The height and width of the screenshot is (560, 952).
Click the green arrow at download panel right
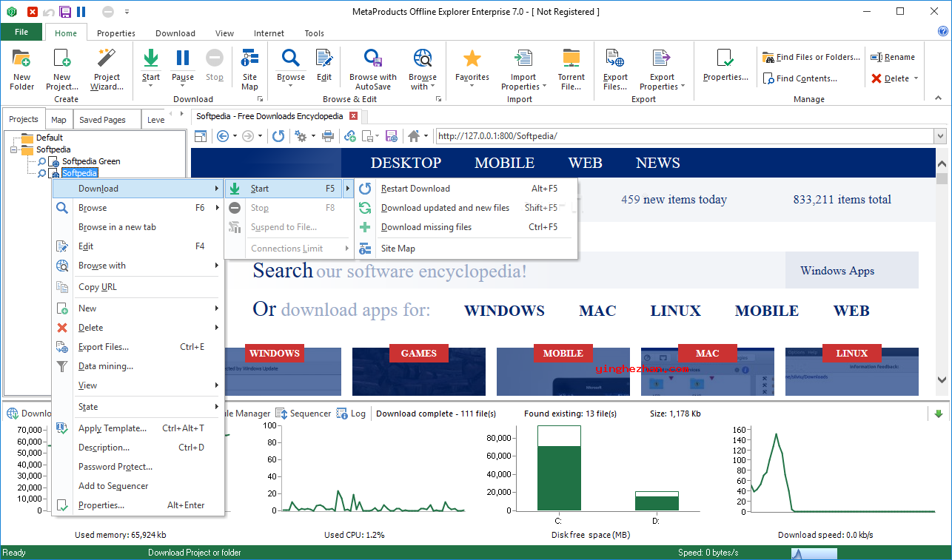pyautogui.click(x=939, y=414)
